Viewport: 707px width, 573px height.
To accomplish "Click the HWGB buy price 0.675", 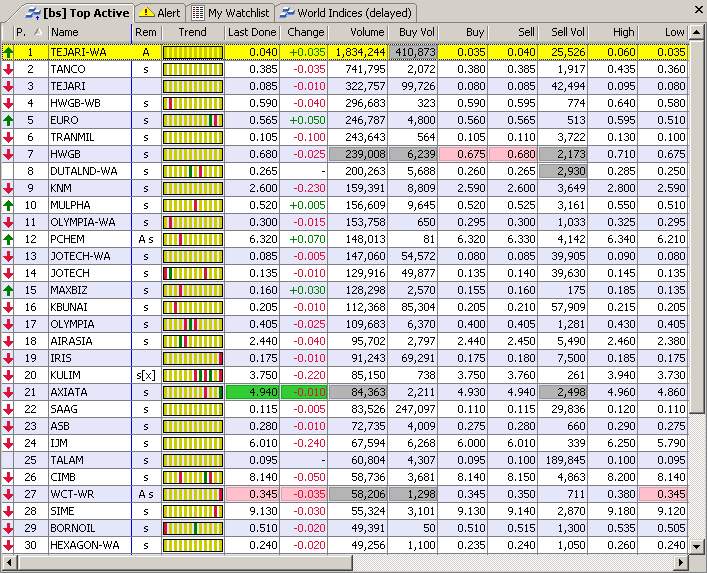I will (x=463, y=154).
